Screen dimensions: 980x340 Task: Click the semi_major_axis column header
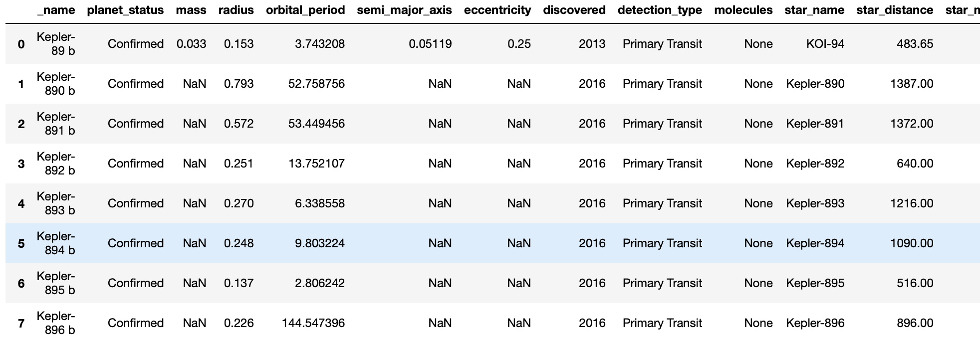pyautogui.click(x=404, y=10)
